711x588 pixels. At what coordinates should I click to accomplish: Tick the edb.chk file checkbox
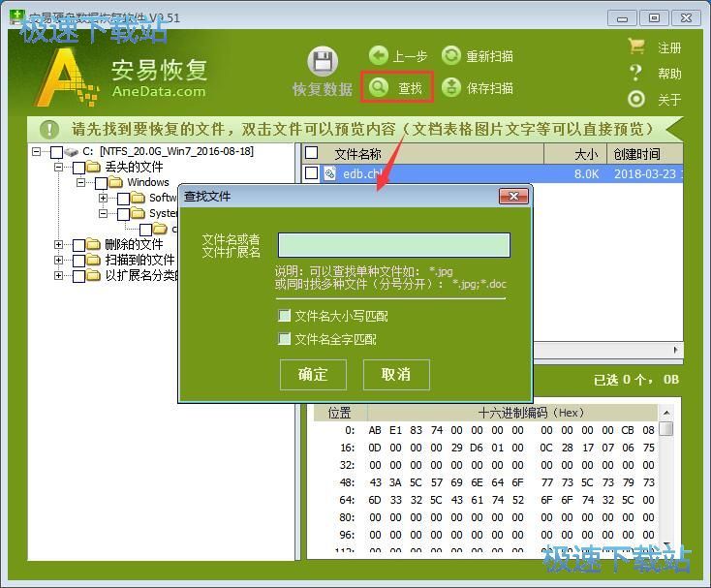point(312,172)
